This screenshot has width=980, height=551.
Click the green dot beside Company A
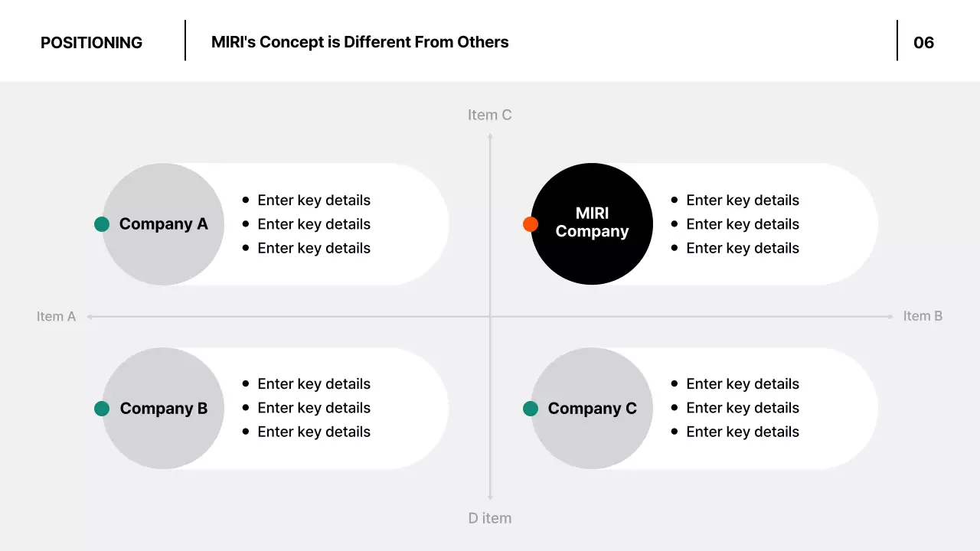[x=102, y=224]
